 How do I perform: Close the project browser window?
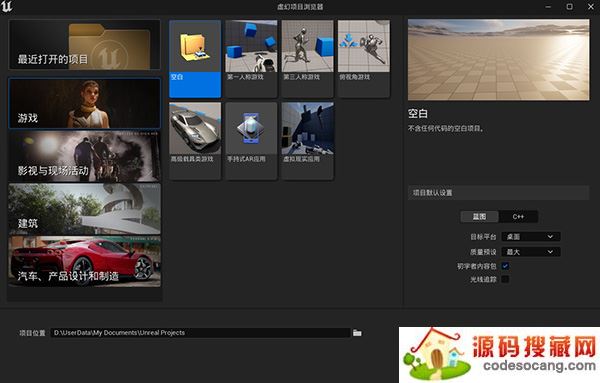coord(591,7)
